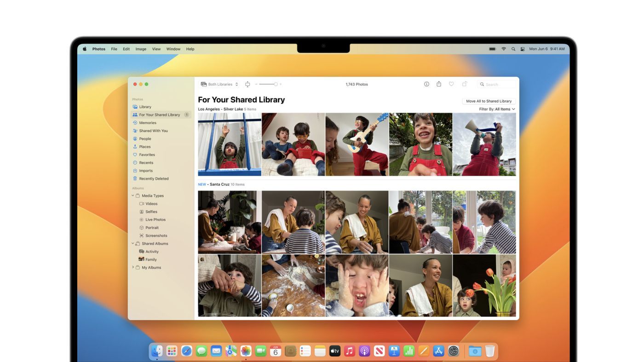This screenshot has height=362, width=644.
Task: Open the Apple menu
Action: 85,49
